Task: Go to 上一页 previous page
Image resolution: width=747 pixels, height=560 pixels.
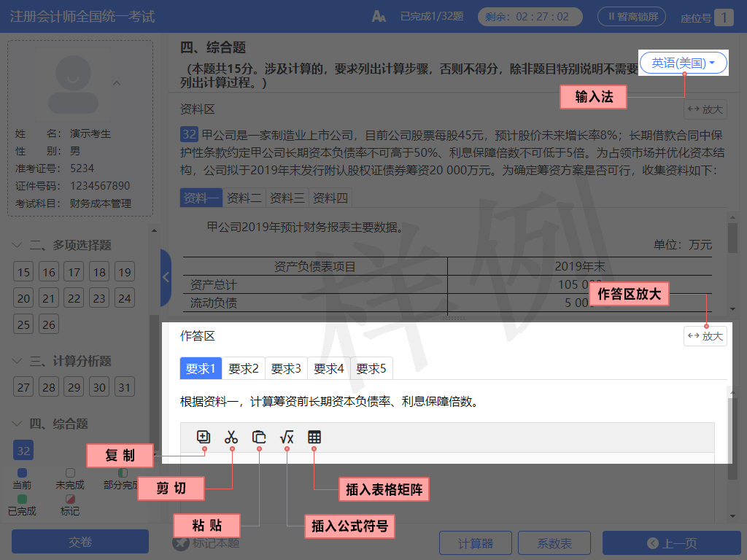Action: 673,542
